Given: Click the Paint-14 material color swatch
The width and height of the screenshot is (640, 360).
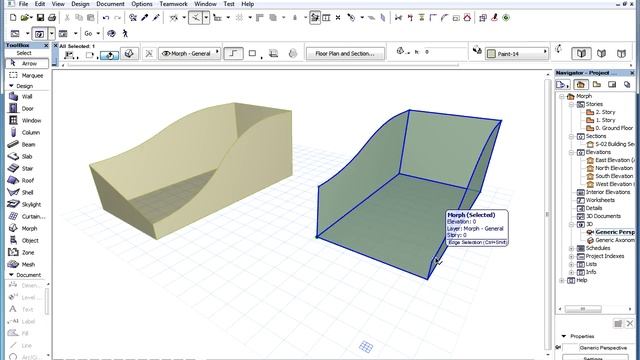Looking at the screenshot, I should (x=491, y=53).
